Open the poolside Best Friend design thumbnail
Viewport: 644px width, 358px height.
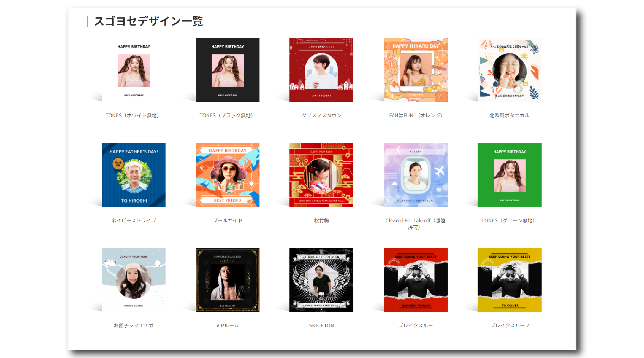pos(227,175)
